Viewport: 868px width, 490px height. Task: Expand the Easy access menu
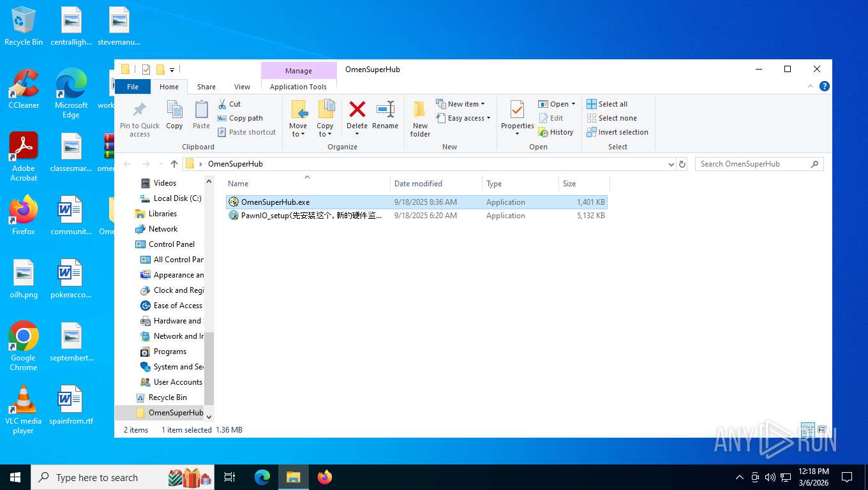point(464,118)
